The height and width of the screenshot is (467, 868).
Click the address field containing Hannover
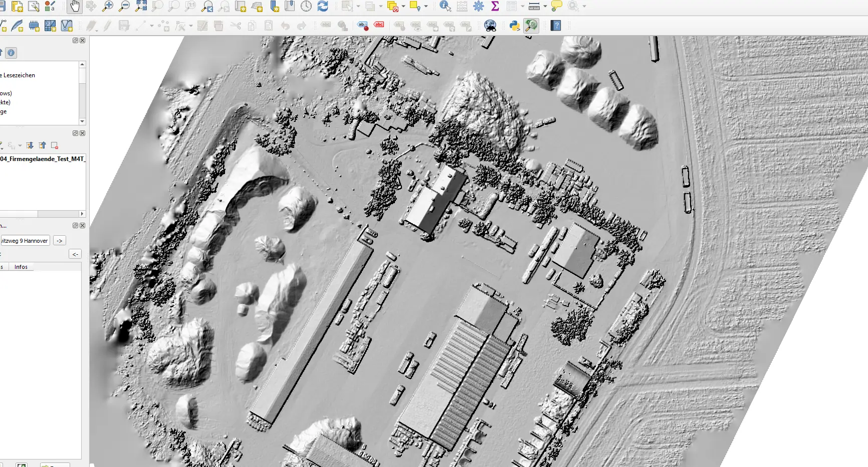tap(25, 241)
